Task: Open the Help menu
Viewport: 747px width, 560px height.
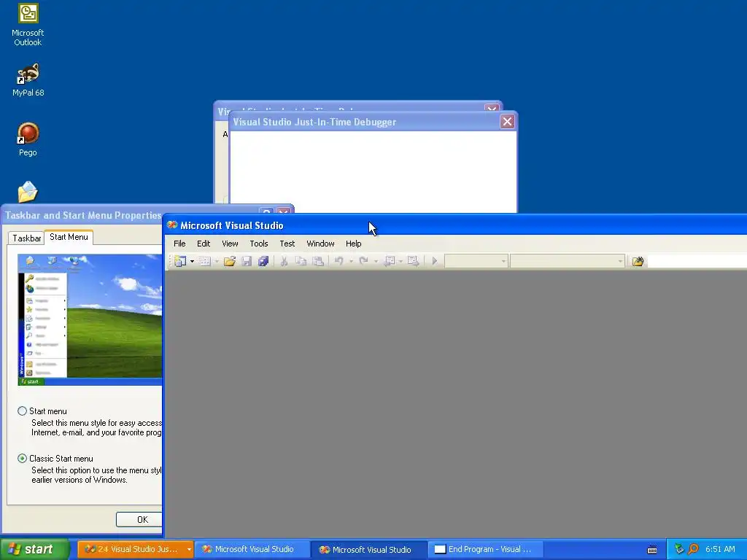Action: point(354,244)
